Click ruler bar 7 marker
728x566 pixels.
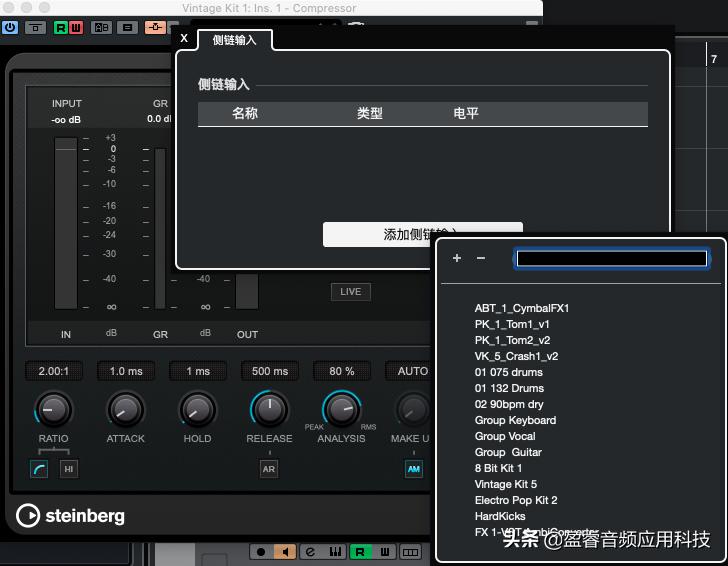click(x=714, y=59)
